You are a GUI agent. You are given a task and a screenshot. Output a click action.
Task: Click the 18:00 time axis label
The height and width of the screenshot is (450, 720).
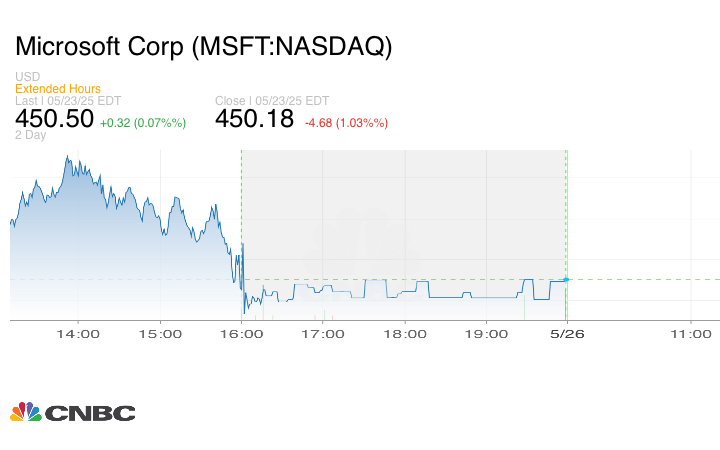point(404,333)
